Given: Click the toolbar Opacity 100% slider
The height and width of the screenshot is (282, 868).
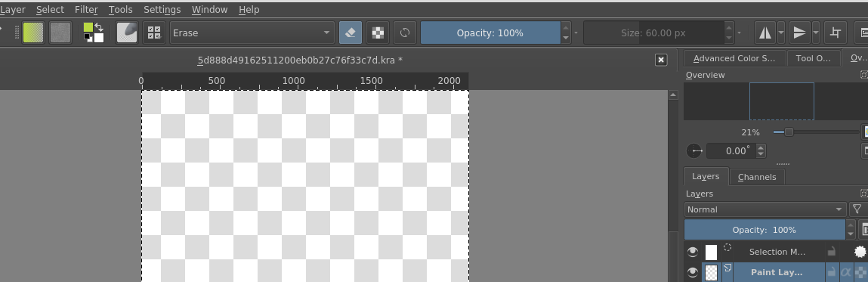Looking at the screenshot, I should pos(490,33).
